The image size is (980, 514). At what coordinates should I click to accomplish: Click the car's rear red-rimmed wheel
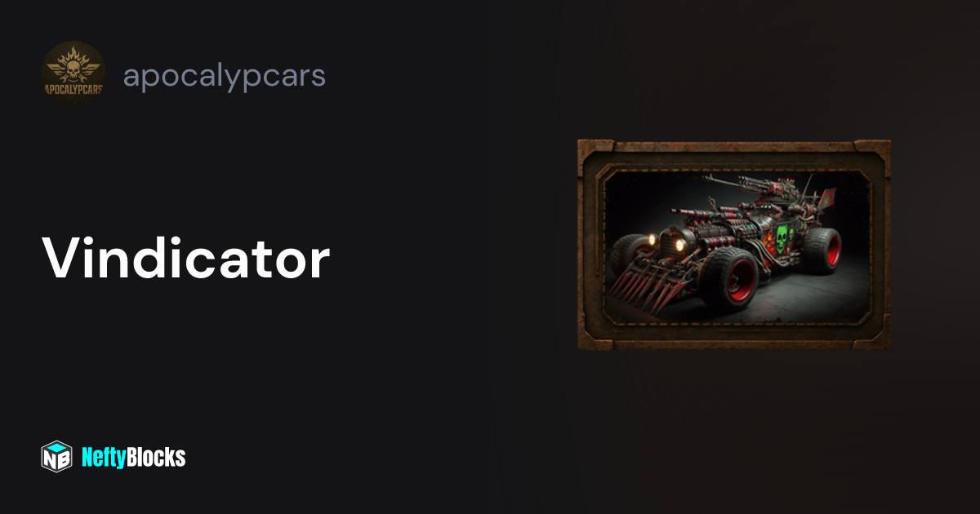point(822,250)
